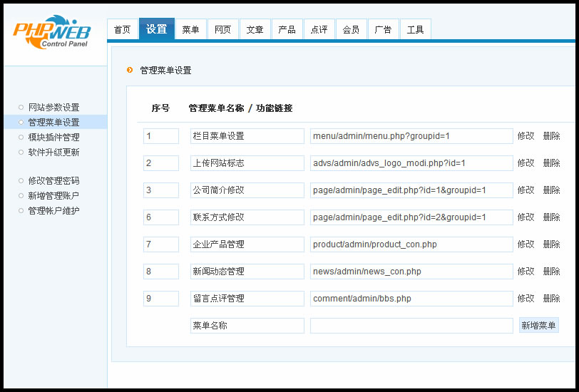Open the 工具 tab

point(415,30)
